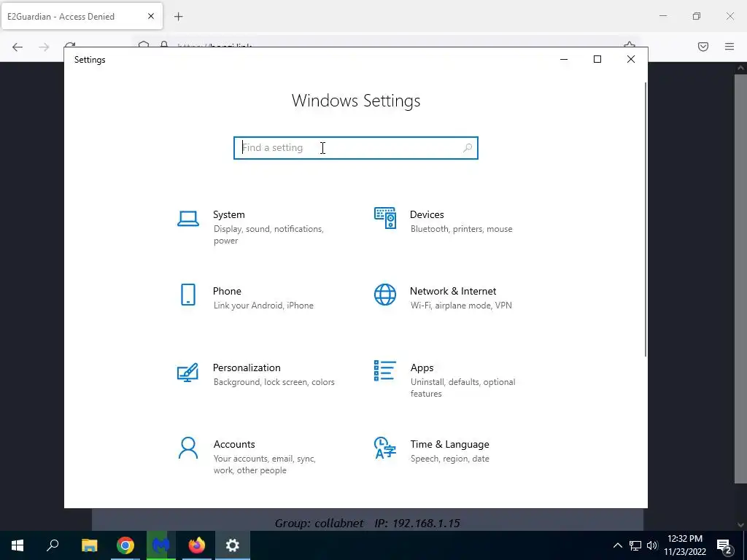
Task: Open the Accounts person icon
Action: coord(188,448)
